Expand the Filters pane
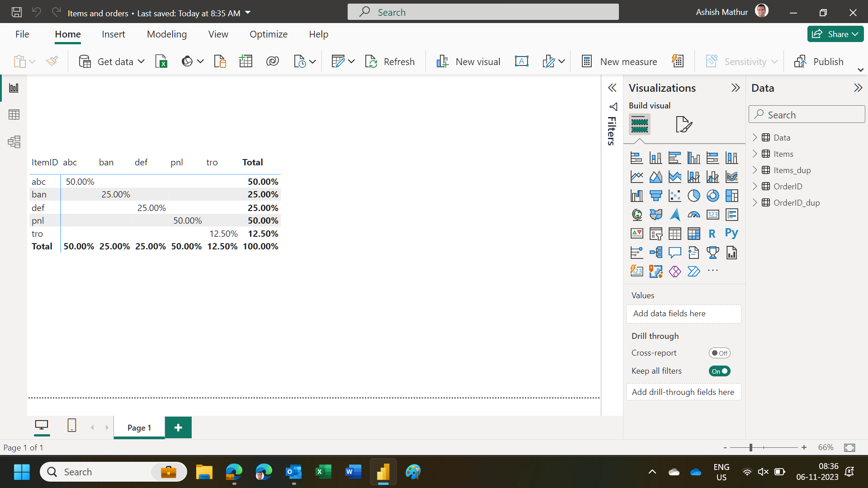868x488 pixels. pyautogui.click(x=612, y=88)
